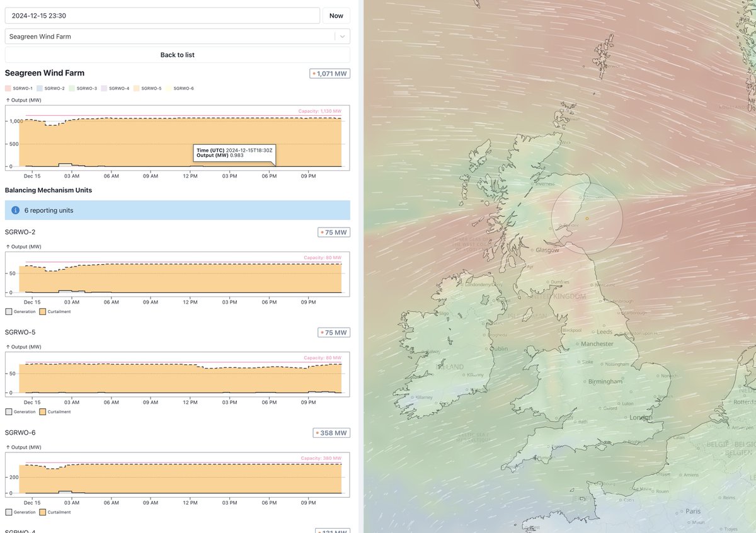Click the SGRWO-5 unit title

pos(20,333)
